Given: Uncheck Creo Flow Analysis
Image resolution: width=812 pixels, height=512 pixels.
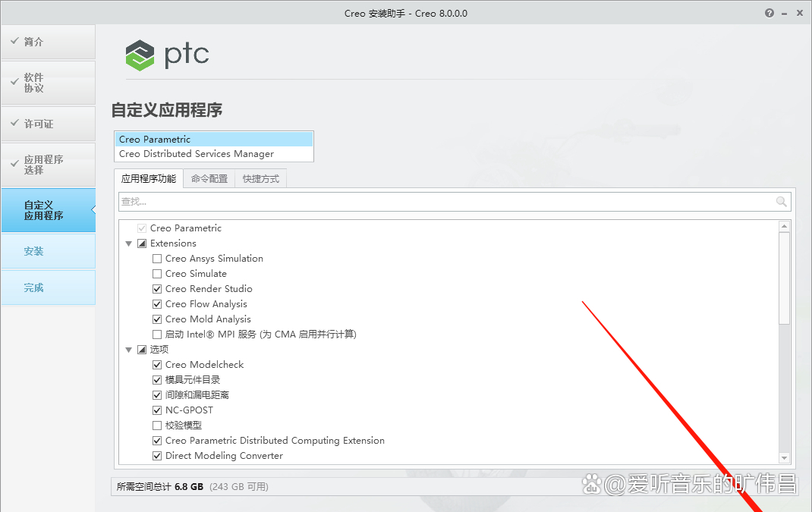Looking at the screenshot, I should [157, 304].
